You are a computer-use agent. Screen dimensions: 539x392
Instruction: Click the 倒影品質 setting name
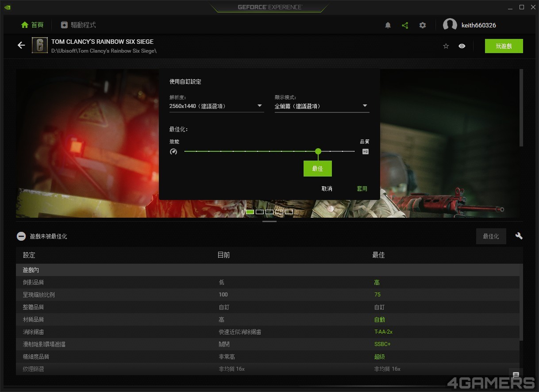point(34,282)
